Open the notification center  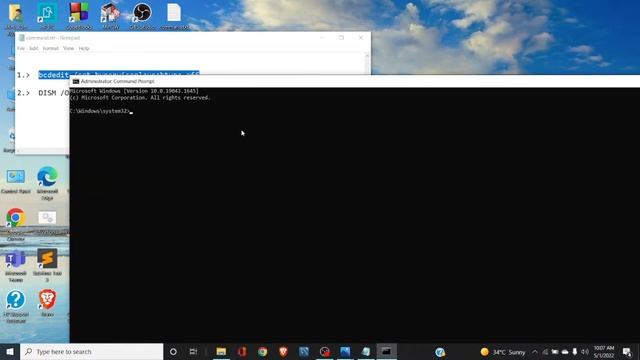[x=627, y=352]
